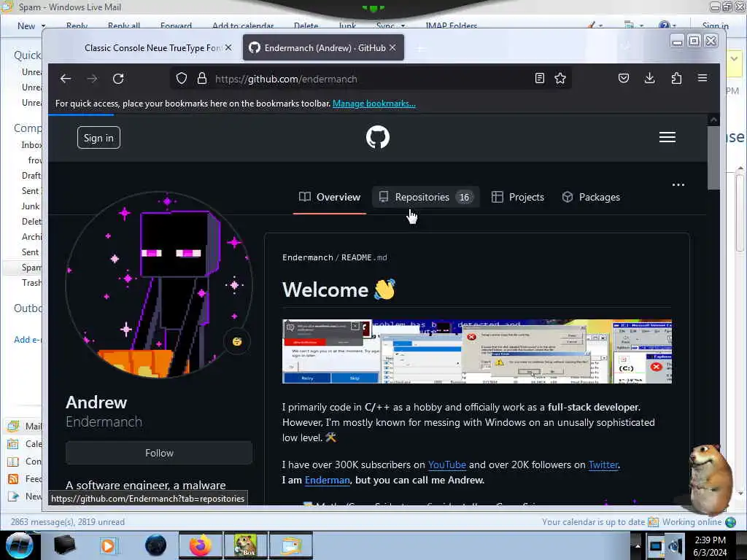The height and width of the screenshot is (560, 747).
Task: Open a new Firefox tab
Action: 419,48
